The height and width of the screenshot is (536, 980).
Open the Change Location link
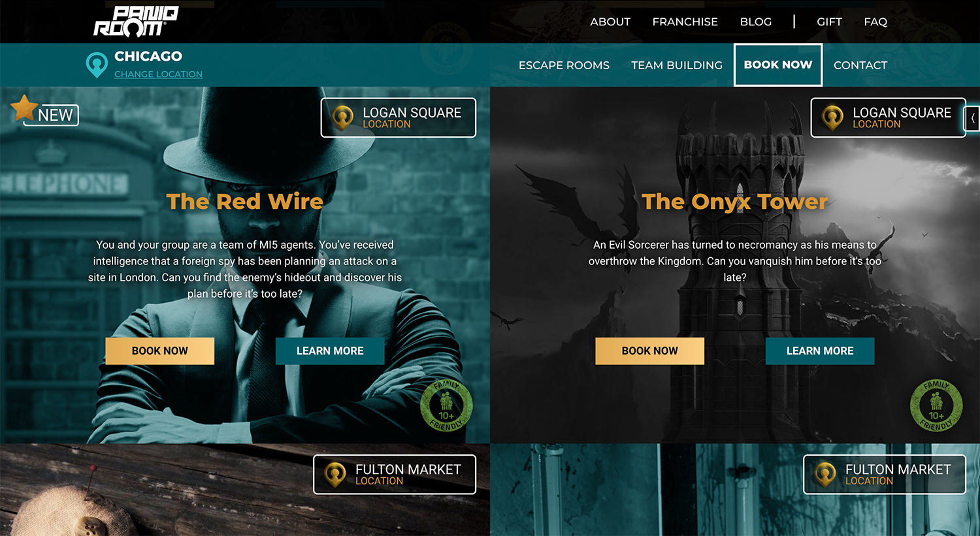(x=158, y=74)
